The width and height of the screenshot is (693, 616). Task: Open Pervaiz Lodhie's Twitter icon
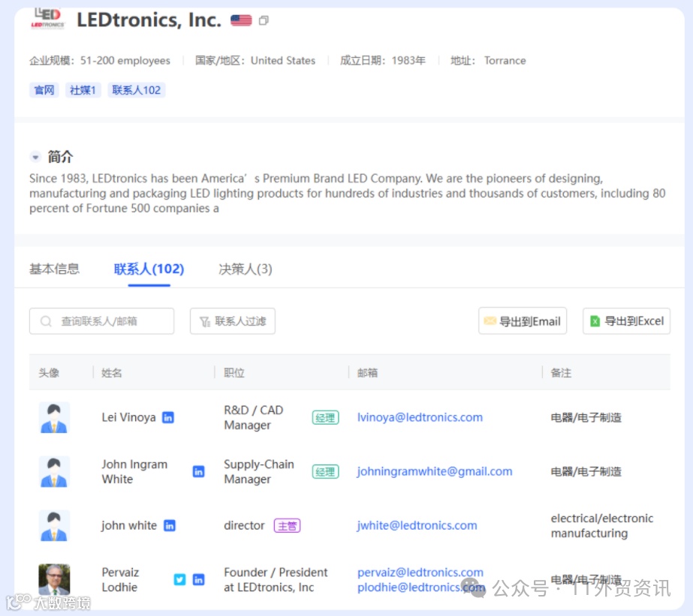[179, 579]
